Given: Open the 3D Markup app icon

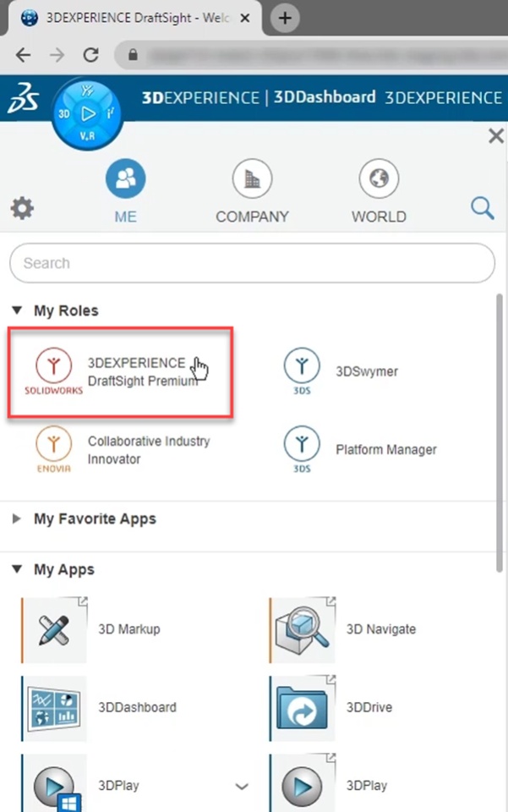Looking at the screenshot, I should click(x=53, y=629).
